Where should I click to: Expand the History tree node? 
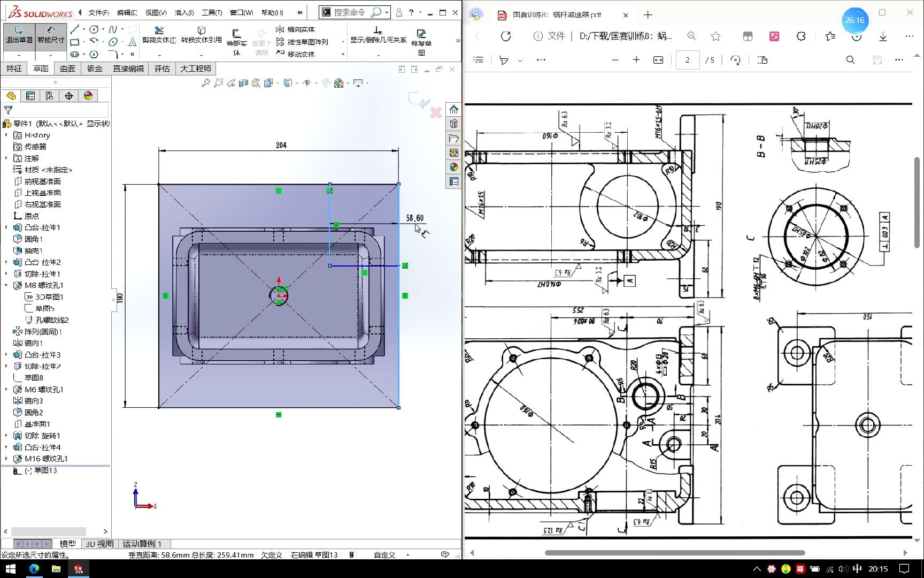6,135
